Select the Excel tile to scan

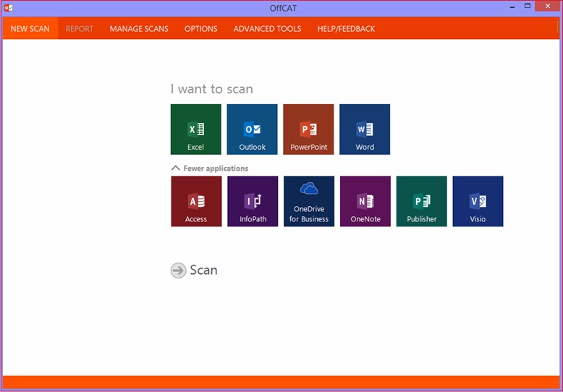pyautogui.click(x=195, y=129)
